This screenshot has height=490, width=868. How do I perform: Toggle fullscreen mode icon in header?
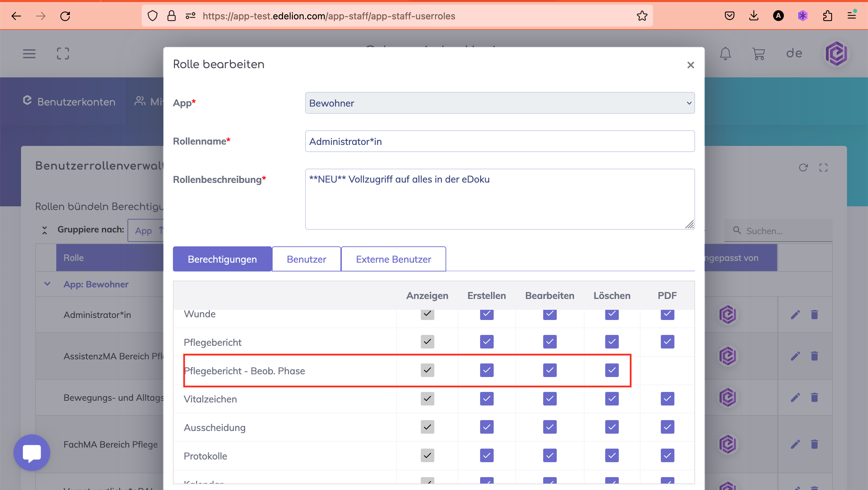point(63,54)
